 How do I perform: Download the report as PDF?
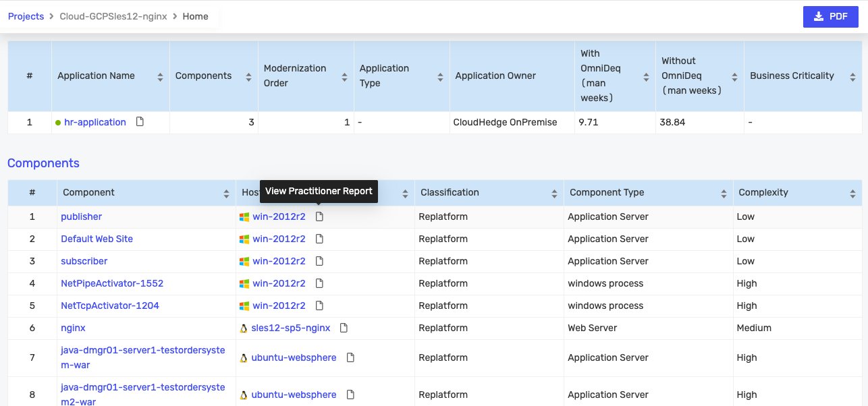830,16
